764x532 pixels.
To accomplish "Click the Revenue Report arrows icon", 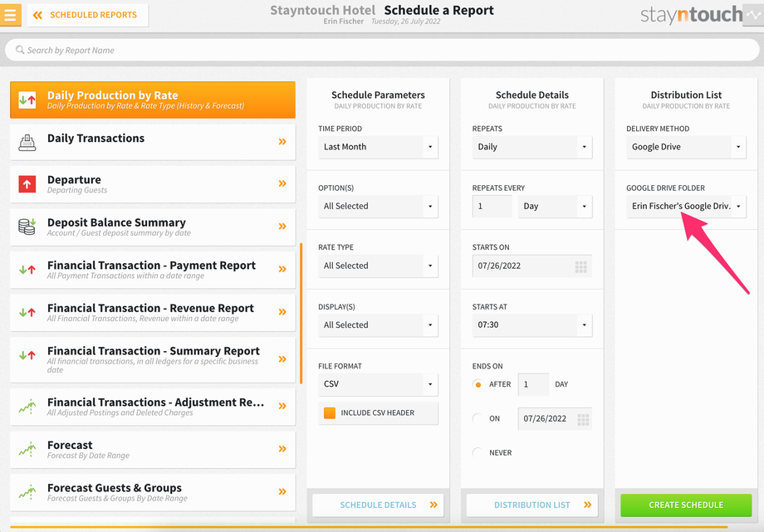I will pos(27,312).
